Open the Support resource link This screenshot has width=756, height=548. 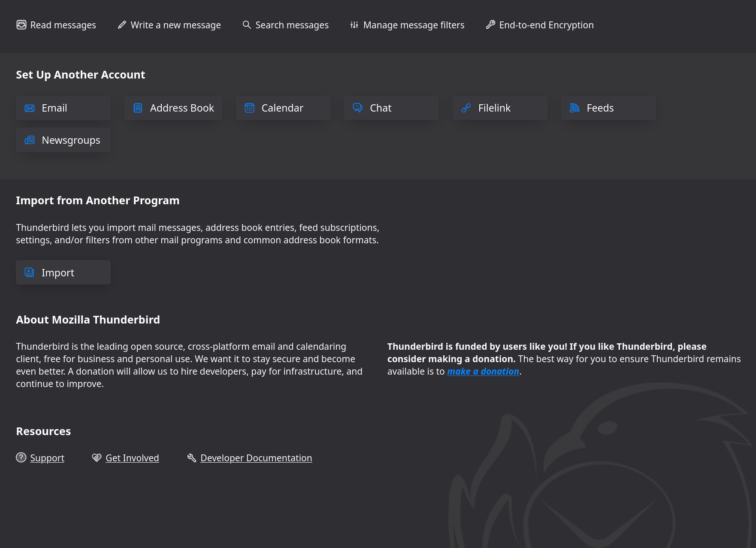[x=47, y=458]
